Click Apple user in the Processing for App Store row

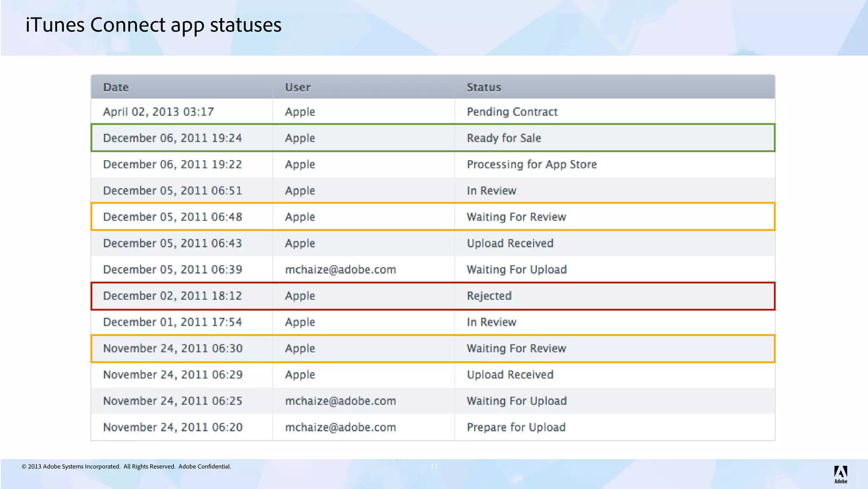300,165
